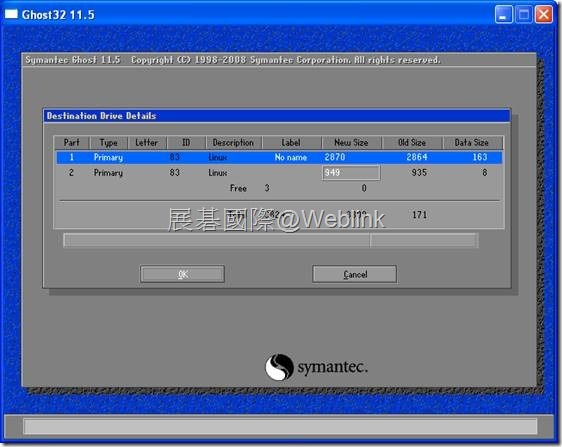
Task: Click the Part column header
Action: click(x=72, y=143)
